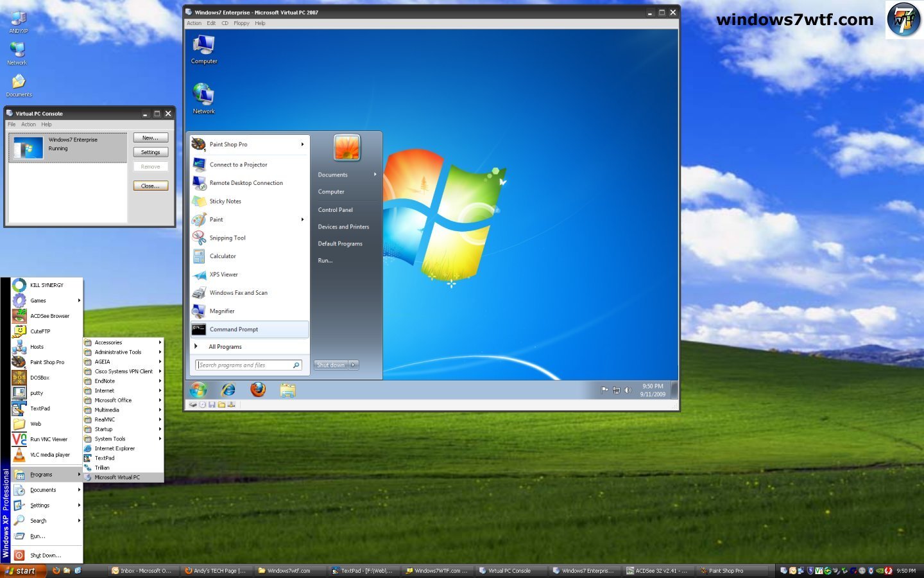Open Paint Shop Pro in Windows 7 Start menu
The height and width of the screenshot is (578, 924).
(248, 144)
